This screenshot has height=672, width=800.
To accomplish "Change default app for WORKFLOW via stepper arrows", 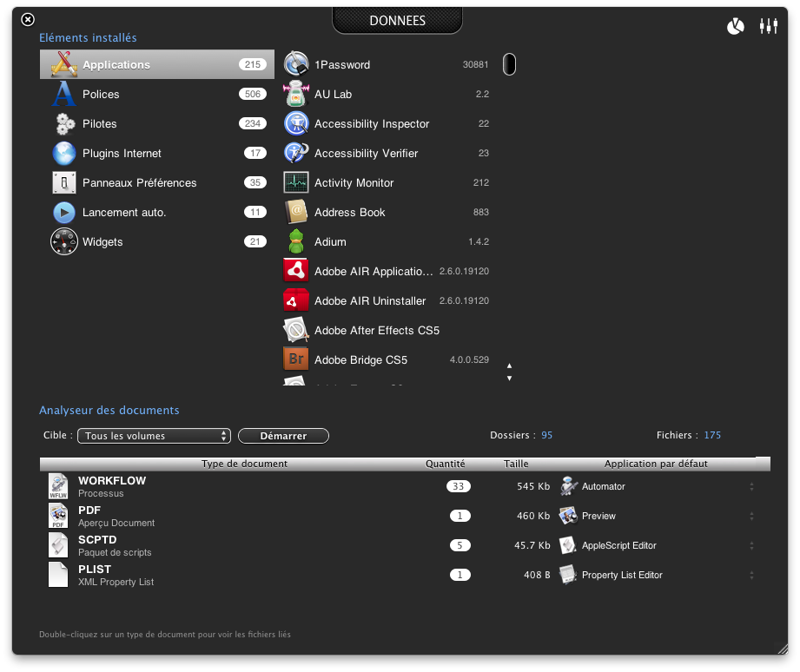I will click(751, 487).
